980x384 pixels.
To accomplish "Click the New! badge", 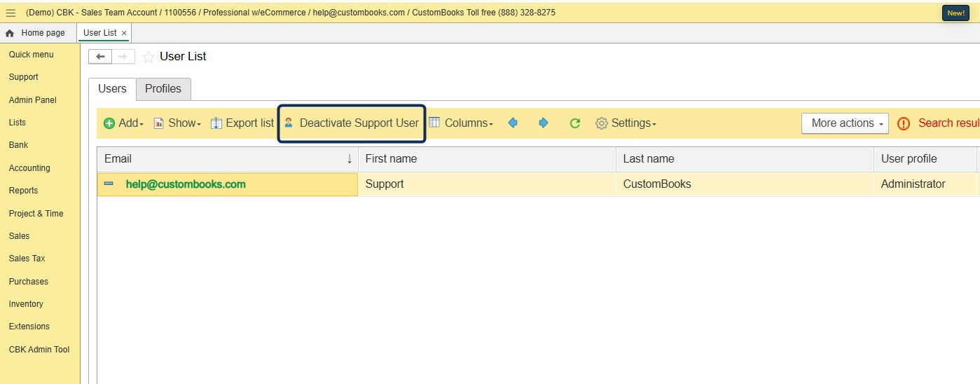I will click(955, 13).
